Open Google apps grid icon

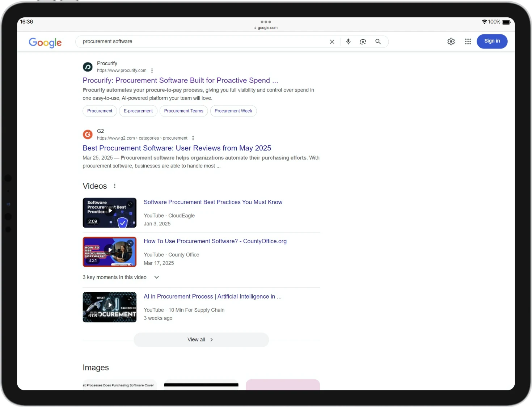pyautogui.click(x=468, y=42)
